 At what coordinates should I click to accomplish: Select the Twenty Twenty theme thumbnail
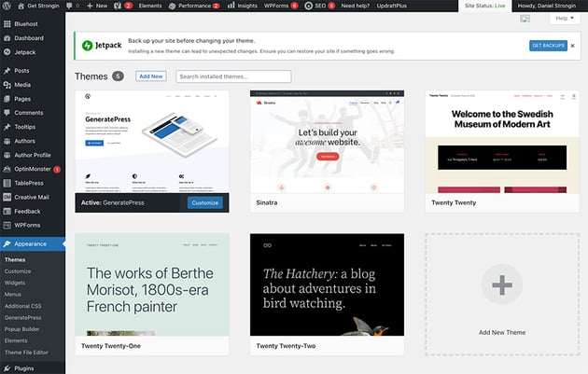coord(502,142)
